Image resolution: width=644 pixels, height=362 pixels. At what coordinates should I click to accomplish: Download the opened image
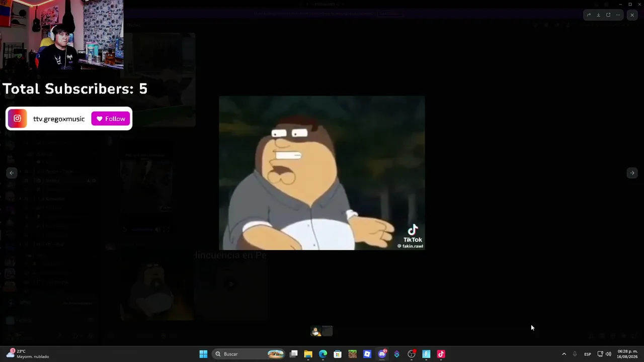coord(598,15)
